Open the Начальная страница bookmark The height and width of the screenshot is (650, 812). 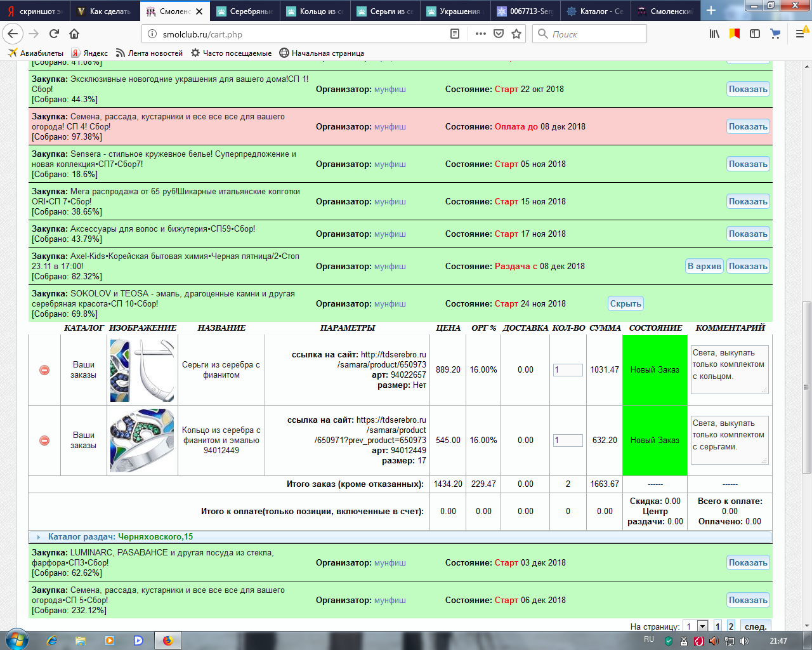(322, 53)
